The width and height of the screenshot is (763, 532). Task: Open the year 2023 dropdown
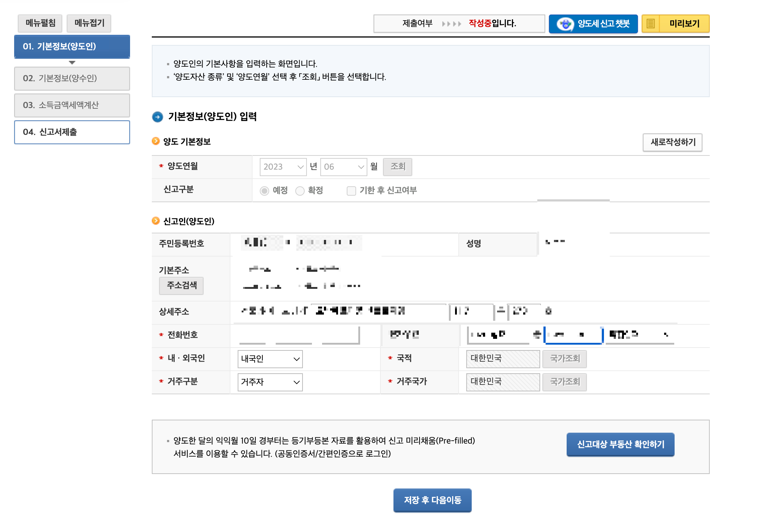tap(283, 167)
